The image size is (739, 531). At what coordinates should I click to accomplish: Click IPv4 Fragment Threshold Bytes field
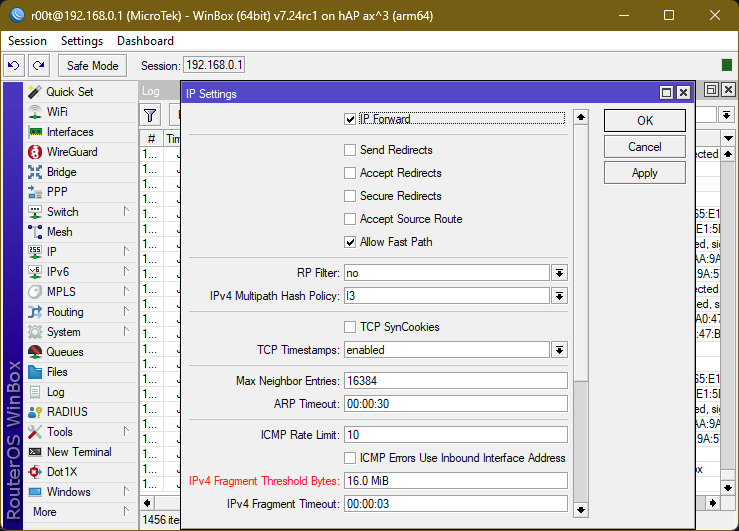[x=456, y=481]
